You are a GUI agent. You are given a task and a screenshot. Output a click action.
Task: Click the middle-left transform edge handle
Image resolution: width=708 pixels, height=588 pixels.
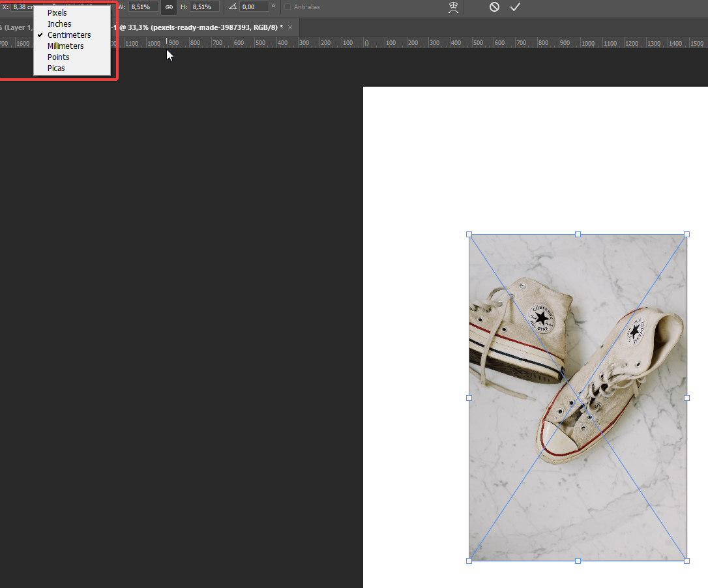[469, 398]
